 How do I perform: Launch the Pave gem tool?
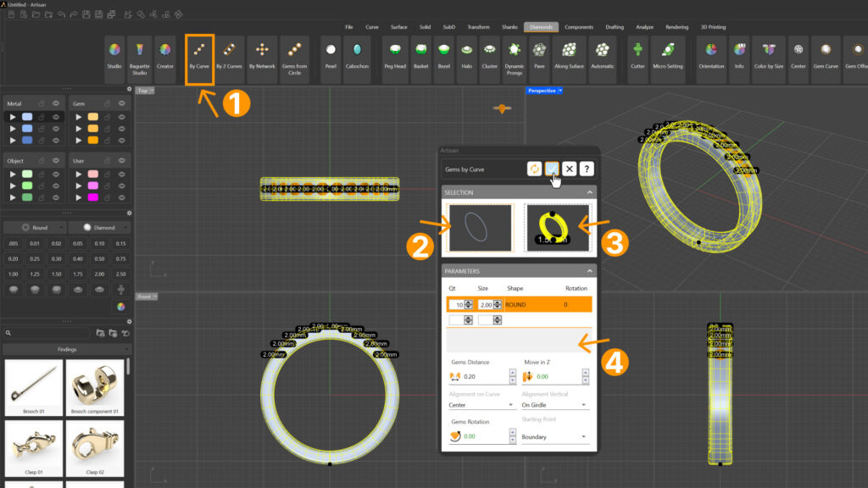539,56
